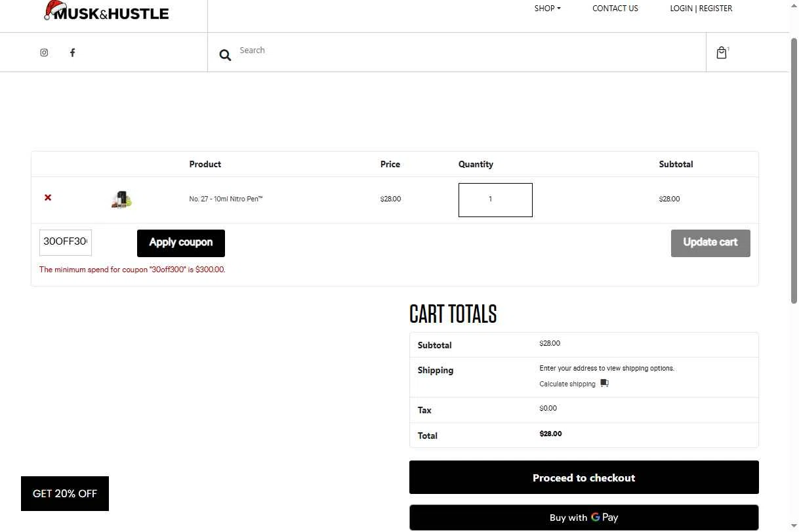The width and height of the screenshot is (799, 532).
Task: Open the shopping bag cart icon
Action: [x=722, y=53]
